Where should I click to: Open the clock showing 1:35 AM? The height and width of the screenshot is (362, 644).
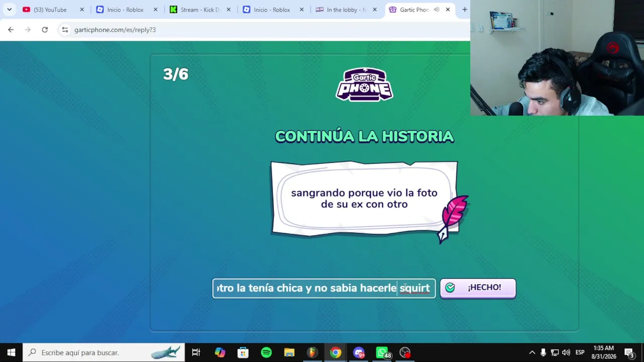tap(604, 352)
